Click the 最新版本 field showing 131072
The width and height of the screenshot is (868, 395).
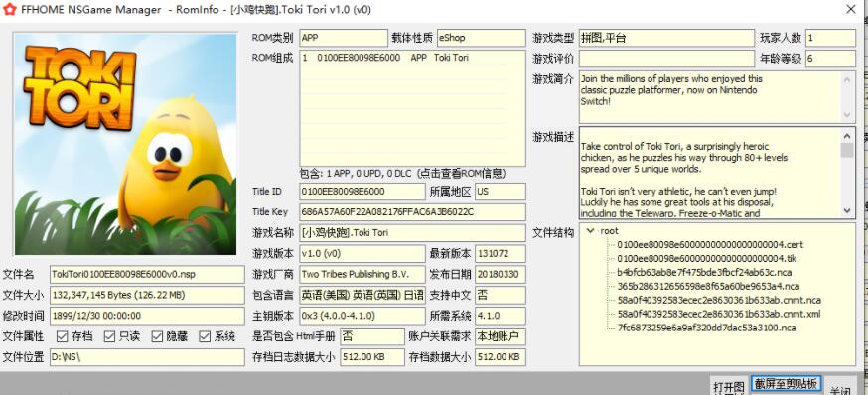tap(501, 253)
